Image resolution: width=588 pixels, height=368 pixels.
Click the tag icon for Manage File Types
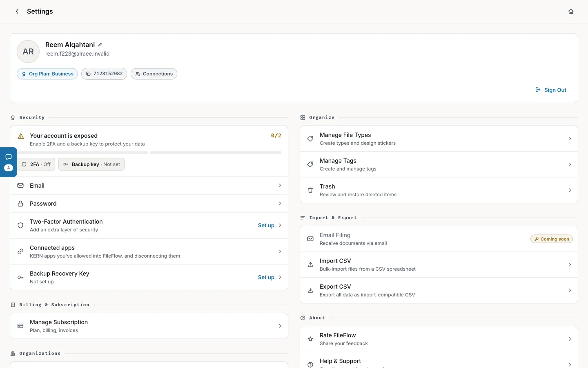(310, 139)
